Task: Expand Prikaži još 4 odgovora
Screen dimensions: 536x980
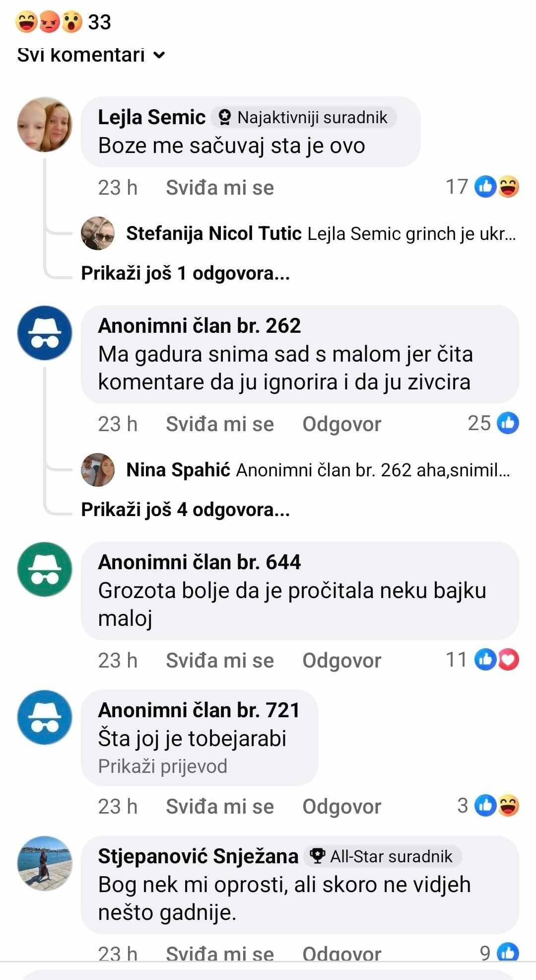Action: point(186,510)
